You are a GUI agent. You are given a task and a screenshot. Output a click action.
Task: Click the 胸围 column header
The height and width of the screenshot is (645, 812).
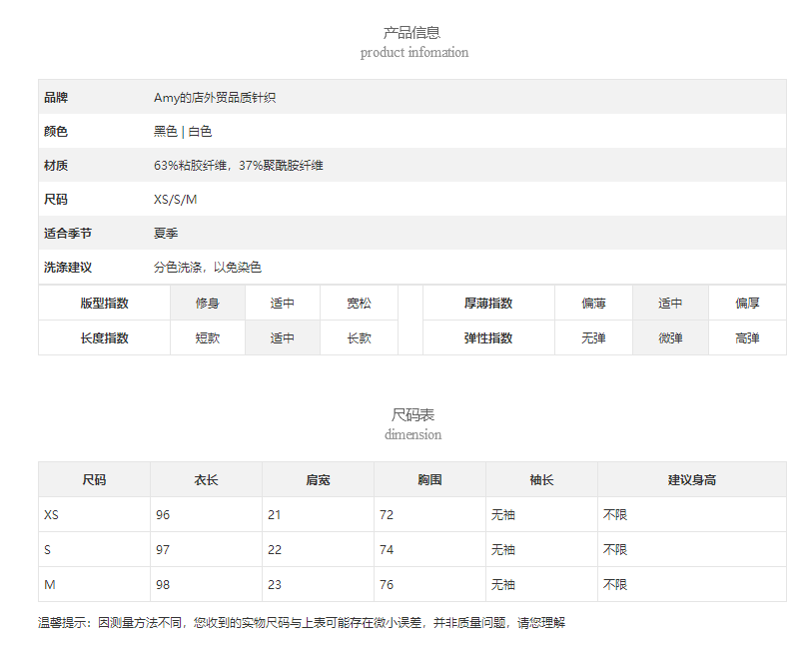(x=429, y=480)
